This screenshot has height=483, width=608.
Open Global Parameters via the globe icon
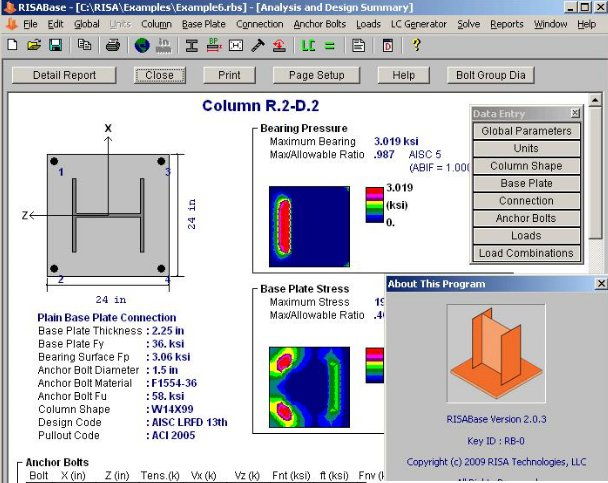pyautogui.click(x=142, y=45)
